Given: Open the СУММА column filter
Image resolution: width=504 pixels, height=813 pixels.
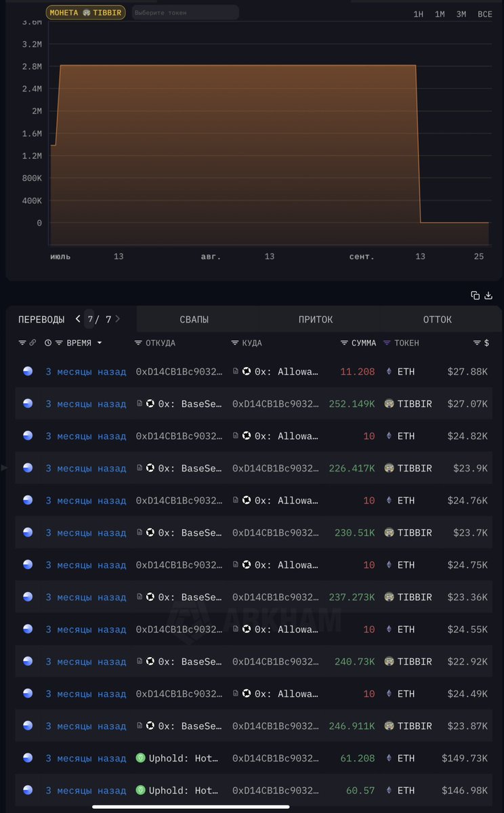Looking at the screenshot, I should [344, 343].
